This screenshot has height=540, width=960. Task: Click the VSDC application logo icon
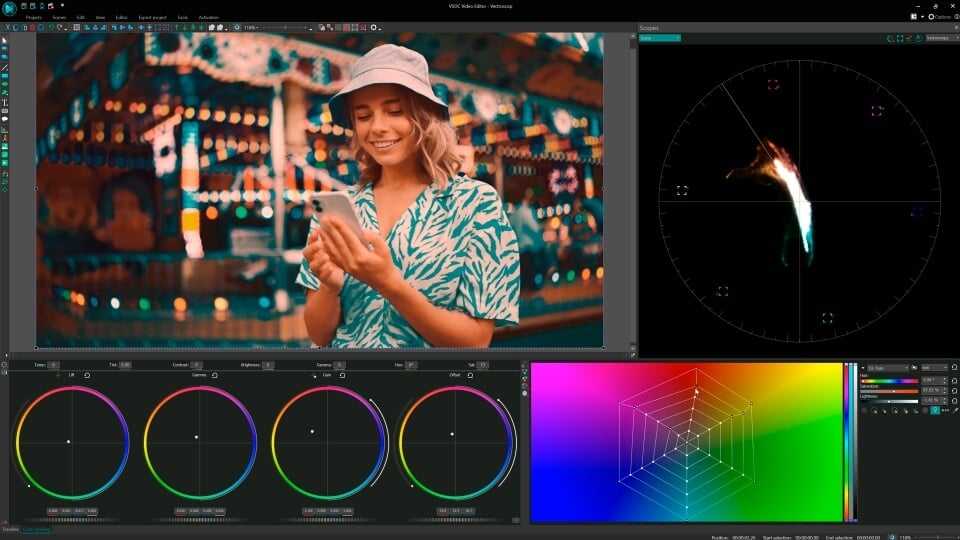[x=9, y=9]
